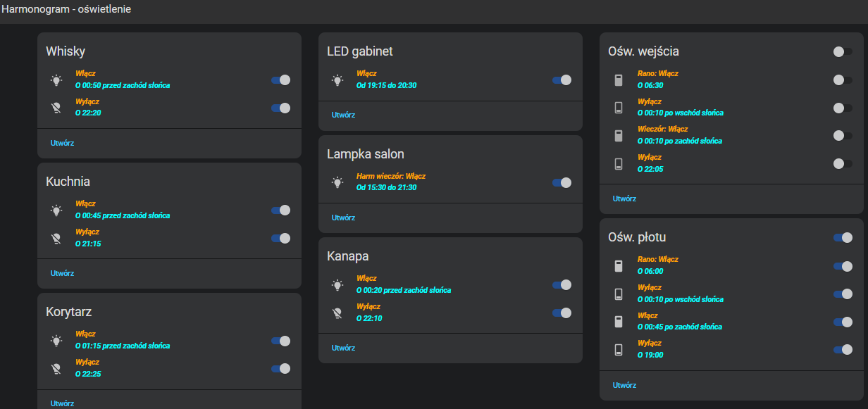Enable the master Ośw. wejścia toggle
Viewport: 868px width, 409px height.
pos(843,51)
